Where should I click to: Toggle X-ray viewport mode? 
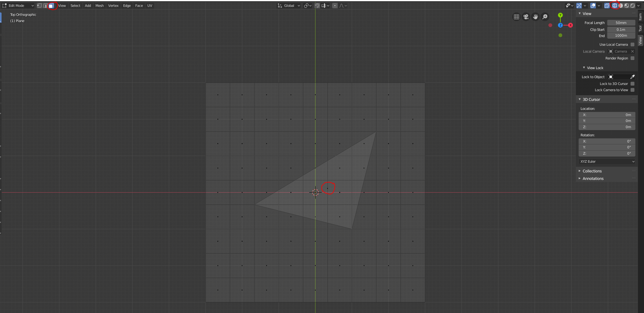coord(607,5)
